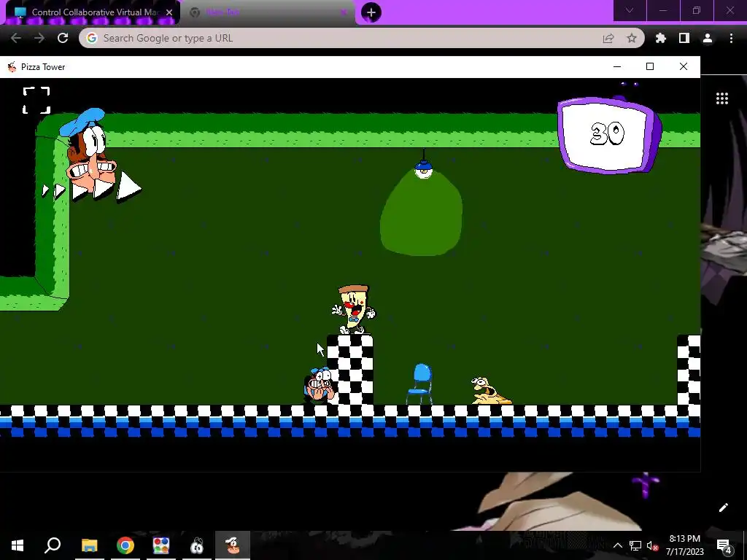747x560 pixels.
Task: Click the crouching Peppino character
Action: [320, 385]
